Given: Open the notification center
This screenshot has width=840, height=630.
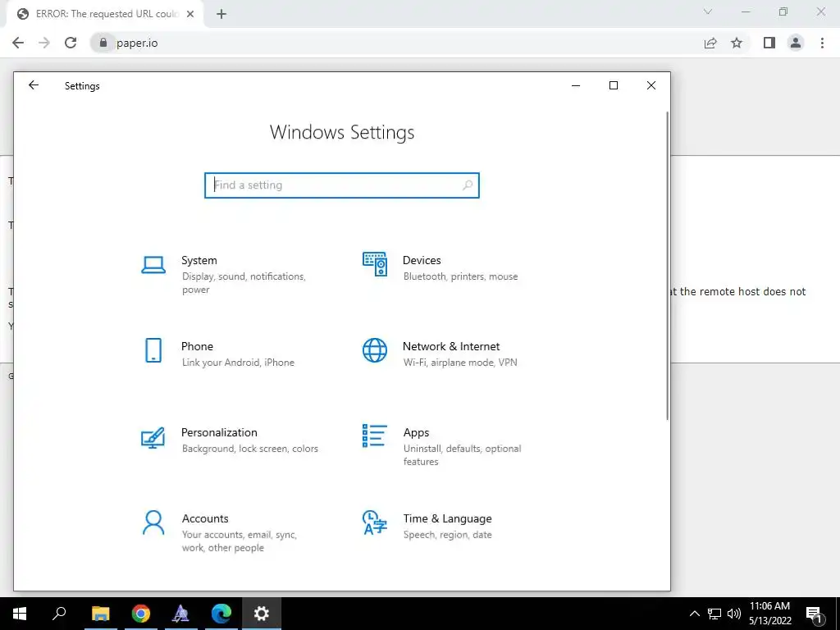Looking at the screenshot, I should 814,614.
